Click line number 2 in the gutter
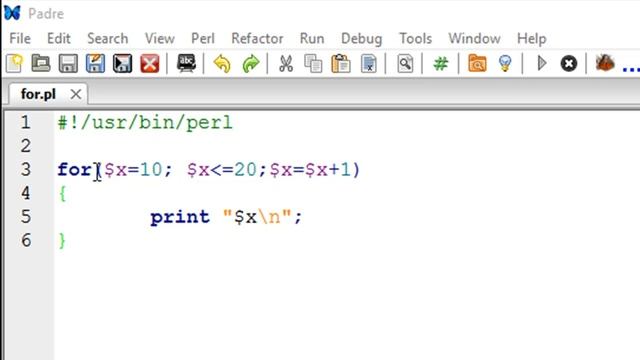The width and height of the screenshot is (640, 360). click(25, 146)
